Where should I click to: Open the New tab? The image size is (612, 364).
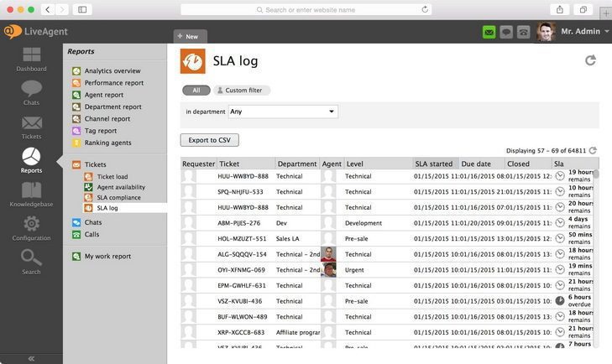187,36
